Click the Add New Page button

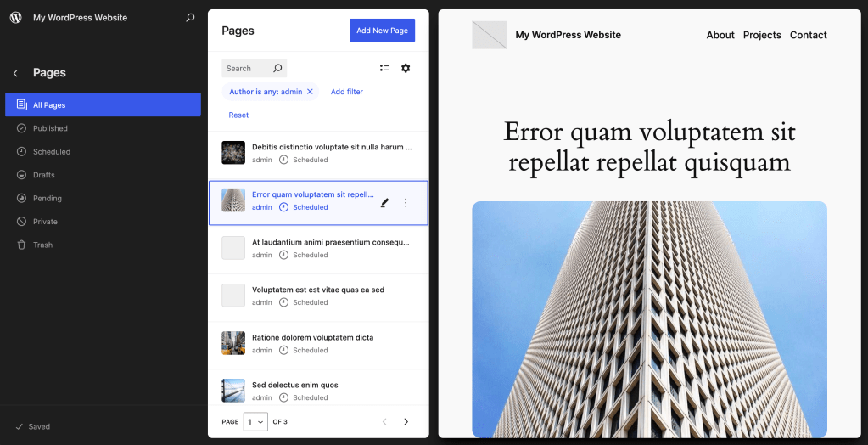[382, 31]
